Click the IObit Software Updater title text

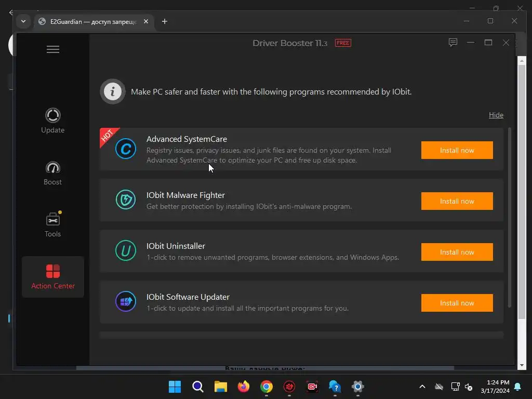188,297
